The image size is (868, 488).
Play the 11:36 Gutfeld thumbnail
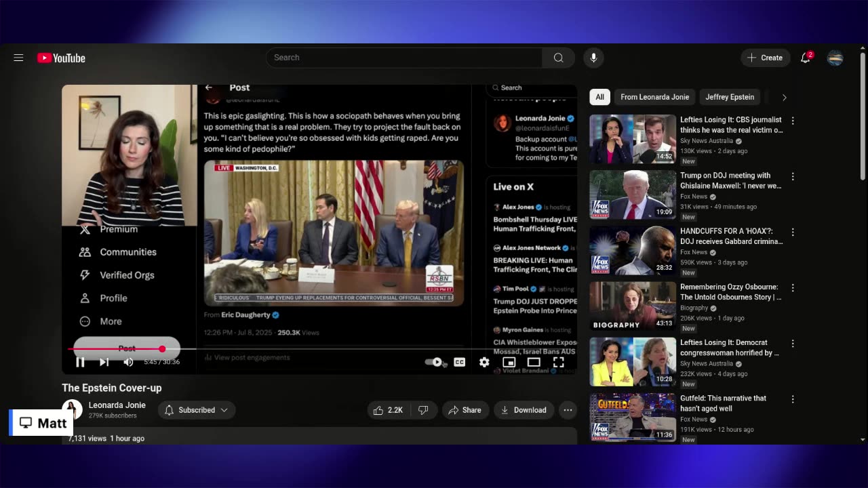tap(633, 418)
